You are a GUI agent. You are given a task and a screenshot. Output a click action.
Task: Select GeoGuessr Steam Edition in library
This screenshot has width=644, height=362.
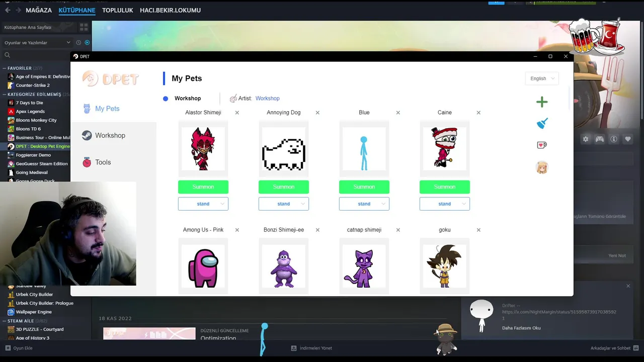coord(42,164)
